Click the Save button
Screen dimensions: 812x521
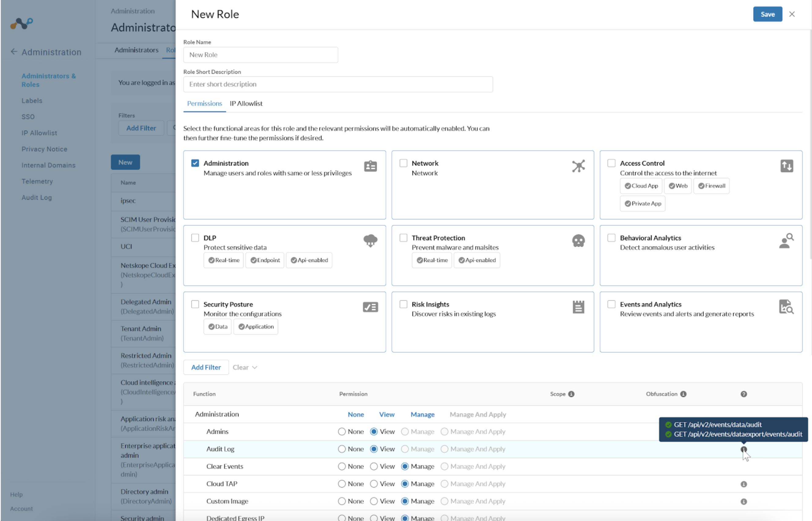767,14
